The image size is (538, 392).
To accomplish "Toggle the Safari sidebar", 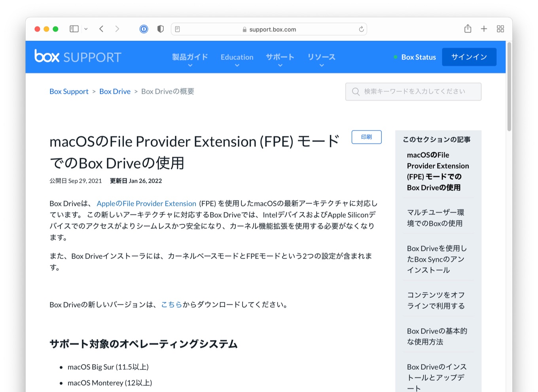I will pos(74,28).
